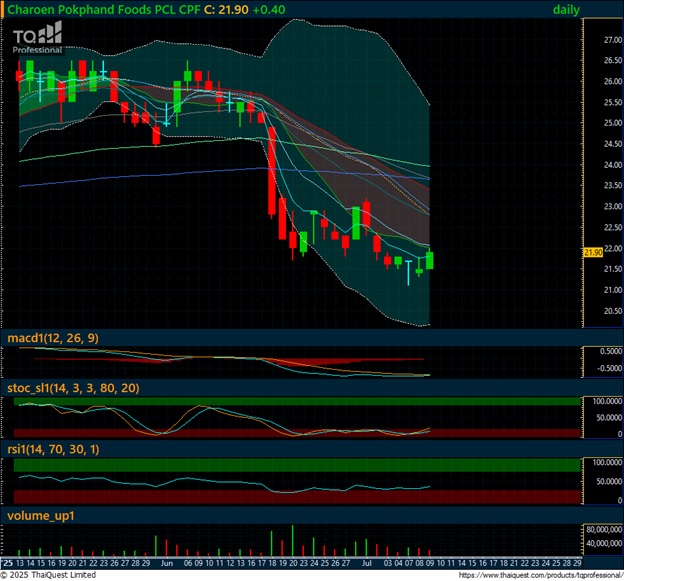Click the Jun month label on date axis

pos(167,563)
